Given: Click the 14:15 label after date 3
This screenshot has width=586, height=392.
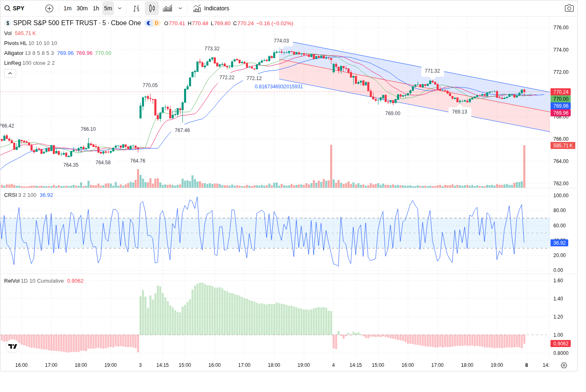Looking at the screenshot, I should pos(163,365).
